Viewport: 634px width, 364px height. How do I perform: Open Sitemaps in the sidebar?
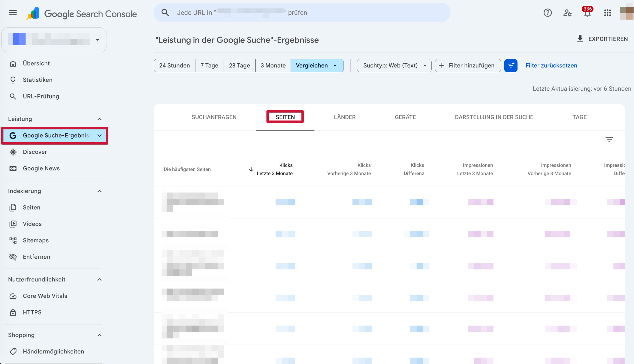point(36,240)
